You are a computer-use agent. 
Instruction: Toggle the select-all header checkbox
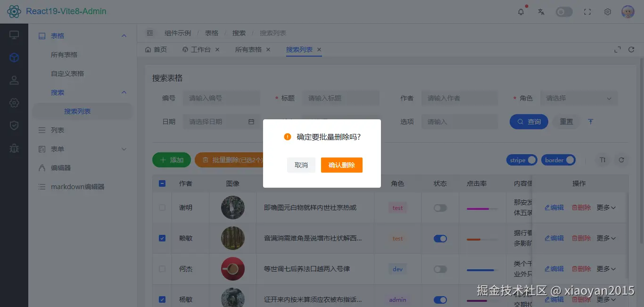[162, 183]
